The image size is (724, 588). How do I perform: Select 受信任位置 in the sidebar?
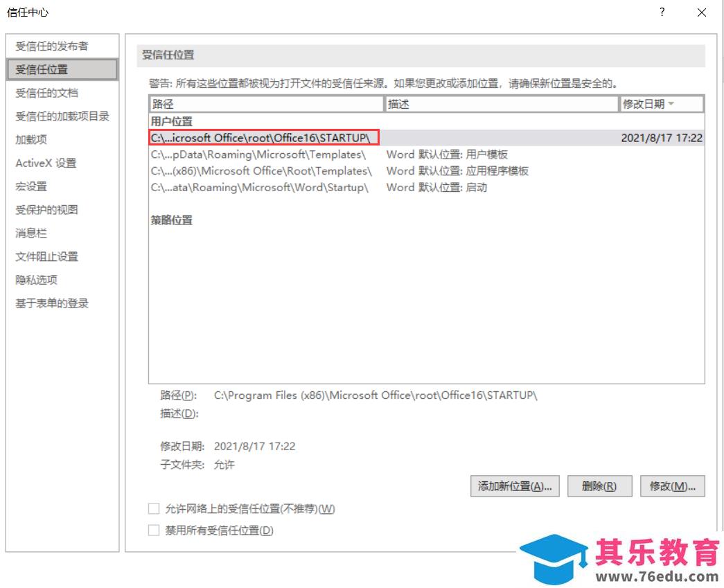(62, 69)
